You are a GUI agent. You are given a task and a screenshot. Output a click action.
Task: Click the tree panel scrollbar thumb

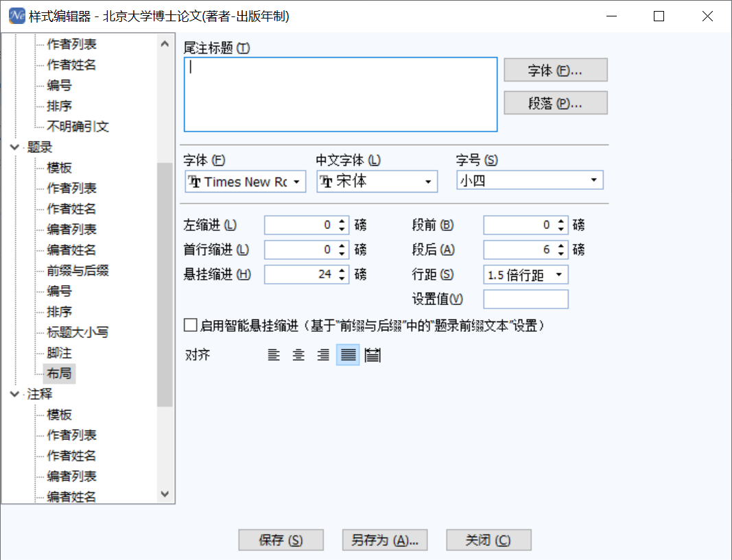coord(165,284)
